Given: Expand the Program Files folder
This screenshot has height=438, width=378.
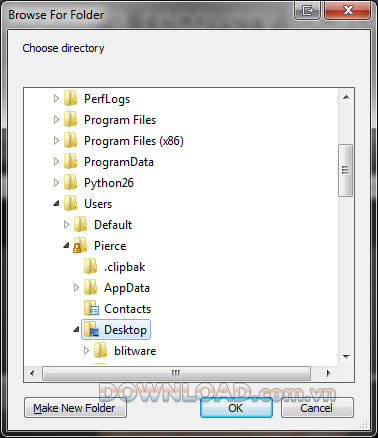Looking at the screenshot, I should point(56,120).
